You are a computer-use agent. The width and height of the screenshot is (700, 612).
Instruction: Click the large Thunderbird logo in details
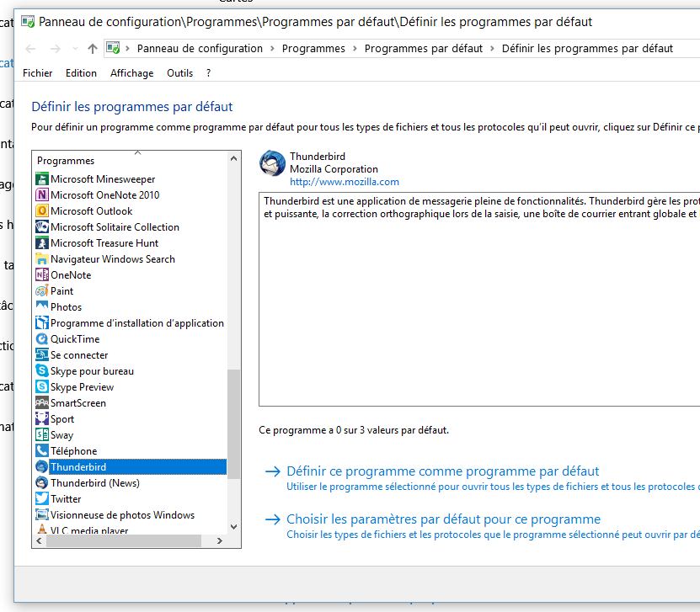(x=272, y=163)
